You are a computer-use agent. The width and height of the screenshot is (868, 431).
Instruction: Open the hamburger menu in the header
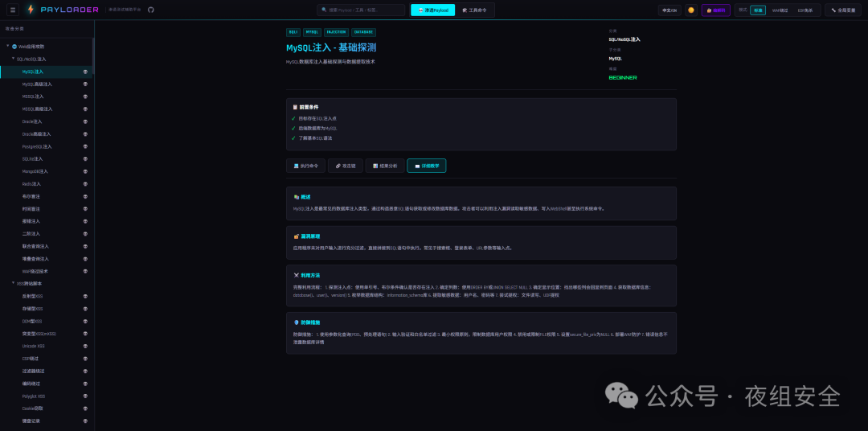click(x=13, y=10)
